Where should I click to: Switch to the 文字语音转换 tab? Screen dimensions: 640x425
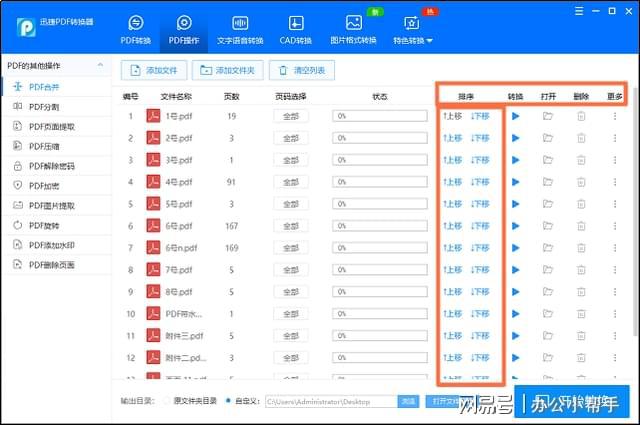tap(240, 29)
